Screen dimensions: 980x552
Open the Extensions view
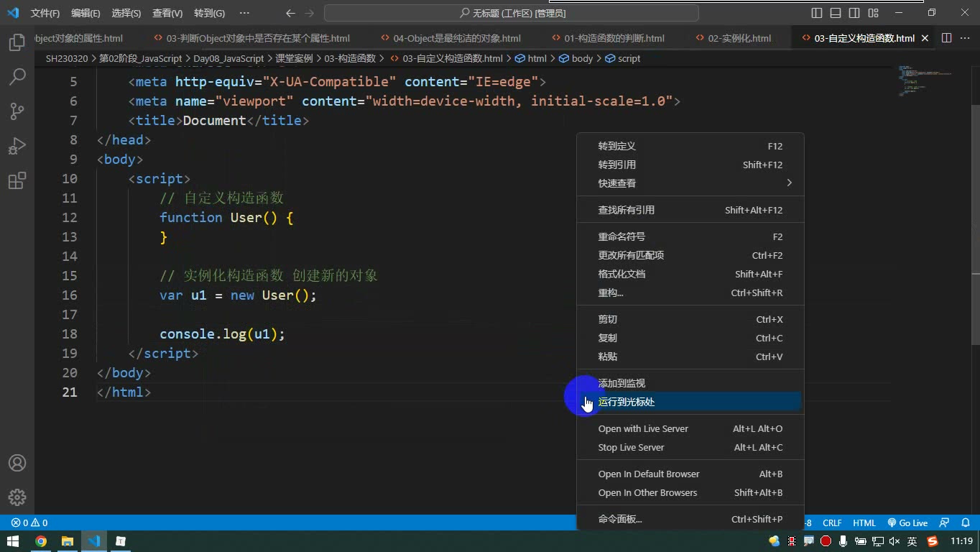(x=17, y=180)
